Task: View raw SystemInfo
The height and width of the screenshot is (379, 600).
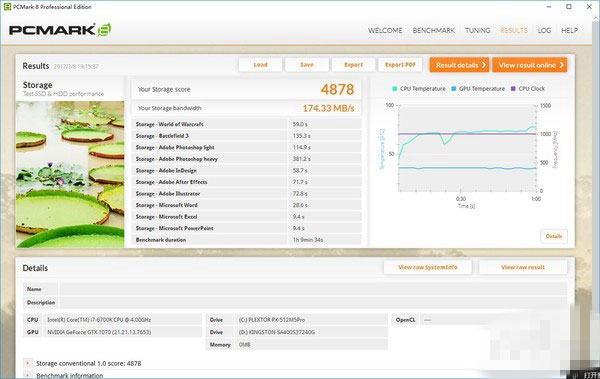Action: 428,267
